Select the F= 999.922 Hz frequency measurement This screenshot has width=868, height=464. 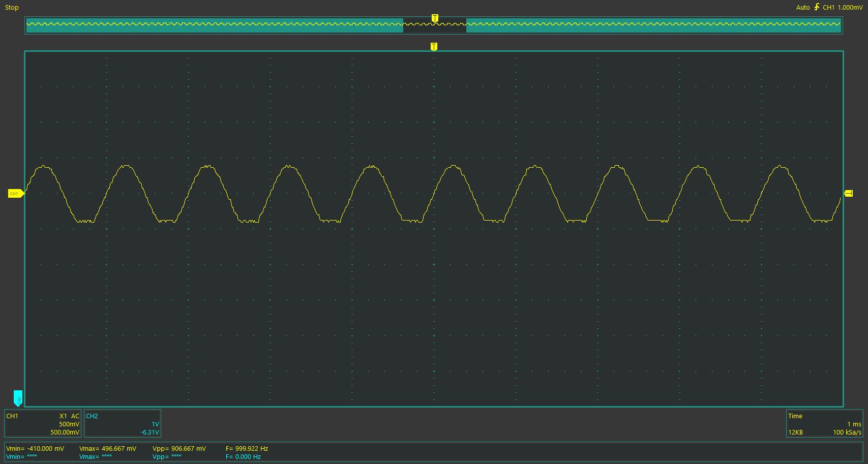coord(247,449)
